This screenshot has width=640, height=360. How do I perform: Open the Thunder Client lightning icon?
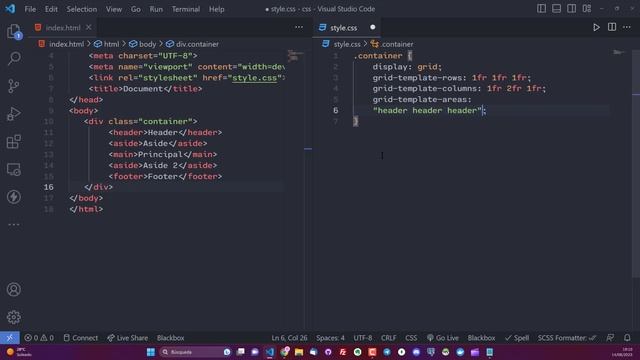13,197
